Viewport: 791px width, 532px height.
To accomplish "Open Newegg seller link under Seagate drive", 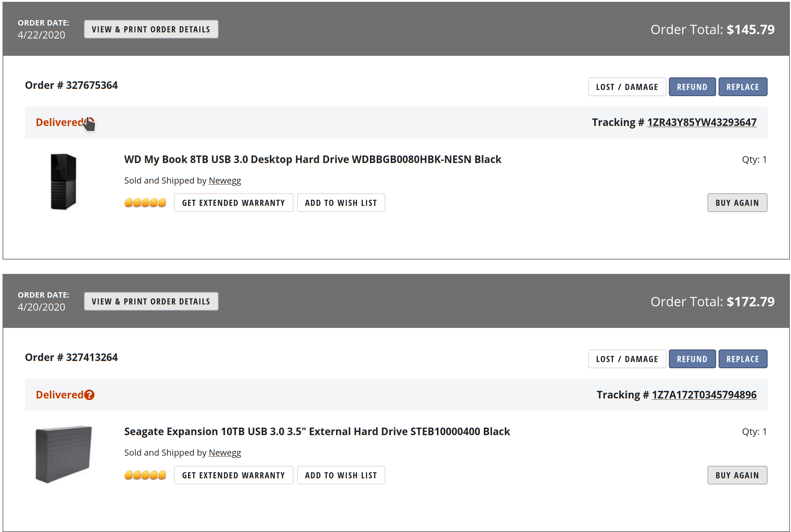I will pos(225,452).
